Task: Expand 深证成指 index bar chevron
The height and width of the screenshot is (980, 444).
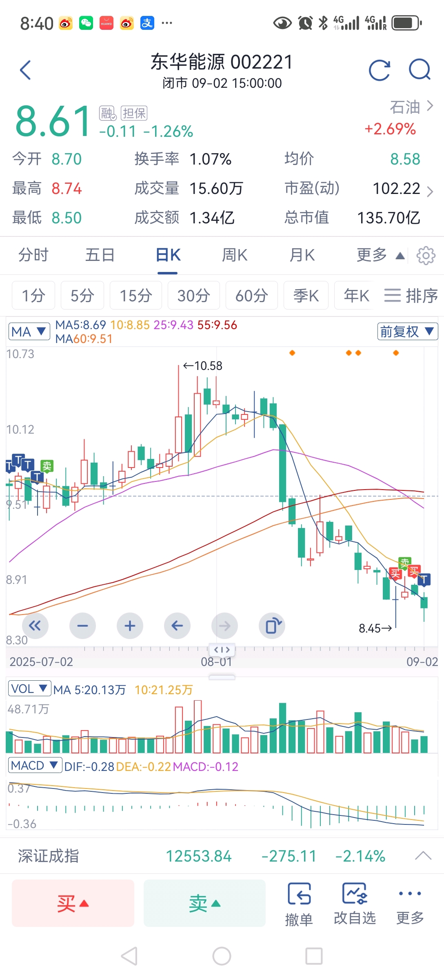Action: pos(423,856)
